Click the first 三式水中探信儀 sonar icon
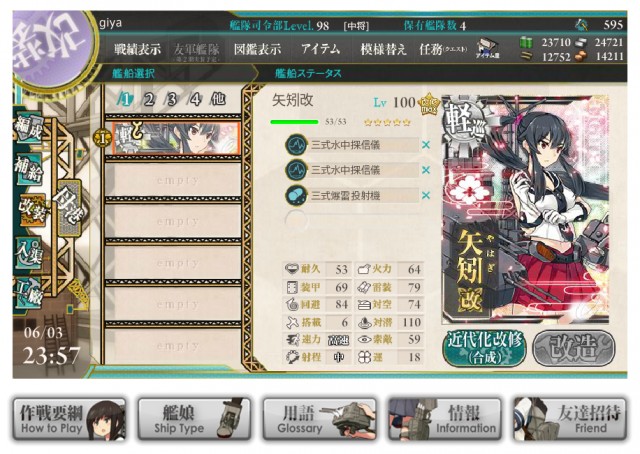This screenshot has width=640, height=454. coord(296,145)
